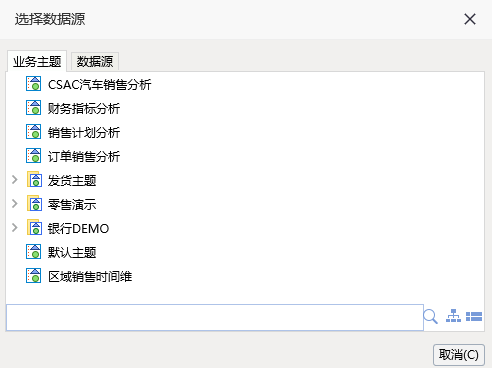Viewport: 492px width, 368px height.
Task: Close the 选择数据源 dialog
Action: coord(470,19)
